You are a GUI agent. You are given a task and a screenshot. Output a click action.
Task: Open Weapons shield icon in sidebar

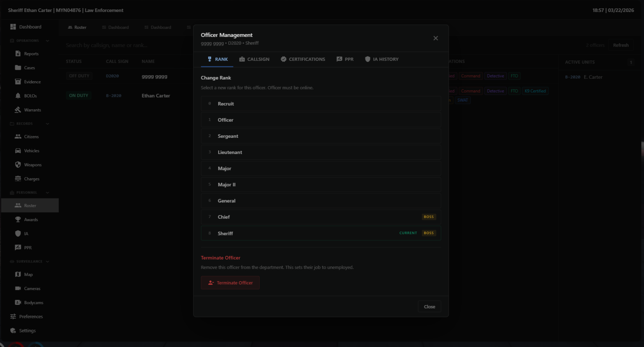pyautogui.click(x=18, y=165)
